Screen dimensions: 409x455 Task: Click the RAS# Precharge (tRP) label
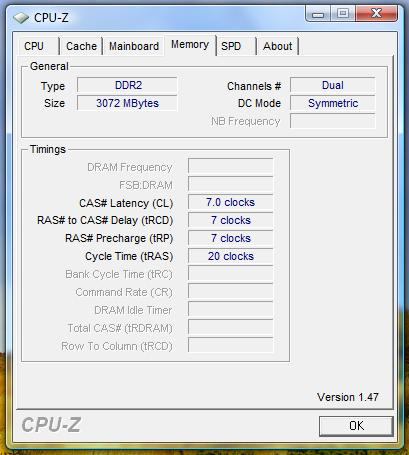click(119, 239)
